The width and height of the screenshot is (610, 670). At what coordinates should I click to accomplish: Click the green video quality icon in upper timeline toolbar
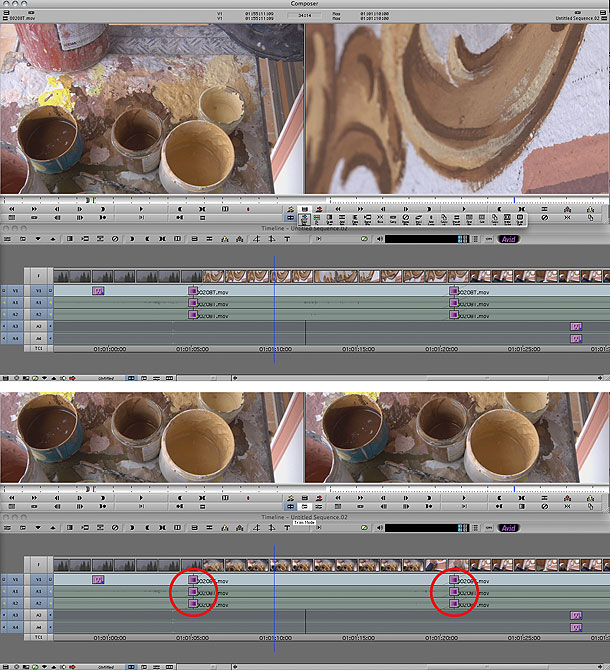coord(364,239)
